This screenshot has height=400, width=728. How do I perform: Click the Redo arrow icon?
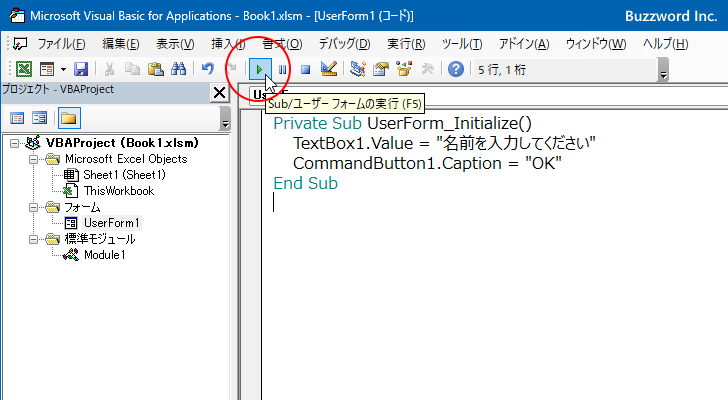pos(231,69)
